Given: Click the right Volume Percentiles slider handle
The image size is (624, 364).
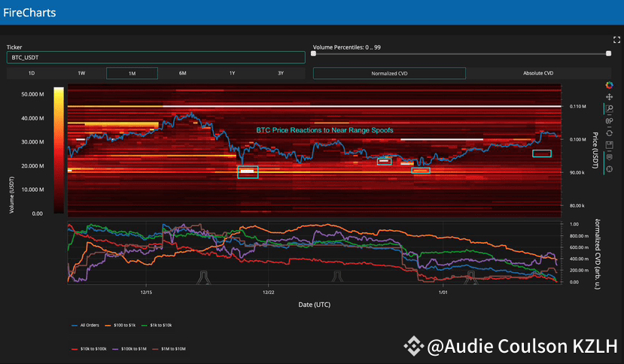Looking at the screenshot, I should tap(607, 53).
